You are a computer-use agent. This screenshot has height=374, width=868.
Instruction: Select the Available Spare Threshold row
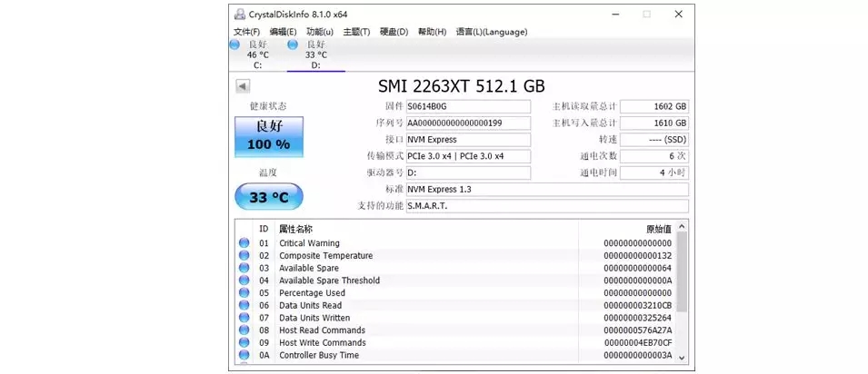coord(455,280)
